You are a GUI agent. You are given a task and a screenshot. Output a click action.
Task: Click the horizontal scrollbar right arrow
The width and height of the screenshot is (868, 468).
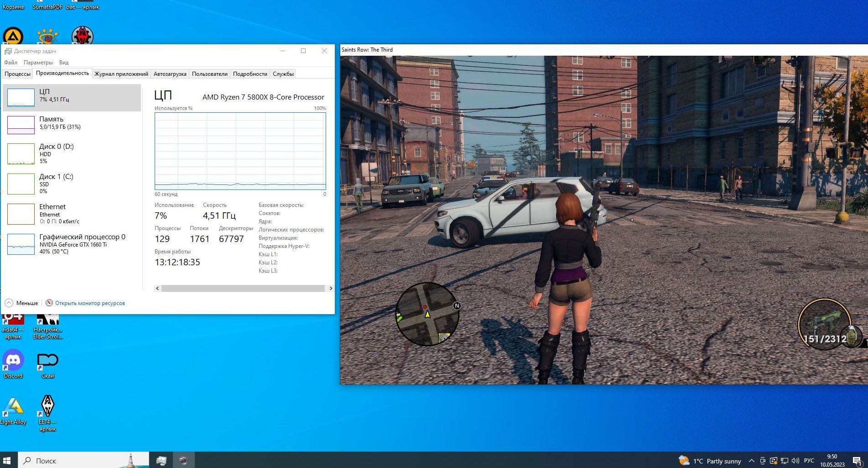(x=331, y=289)
